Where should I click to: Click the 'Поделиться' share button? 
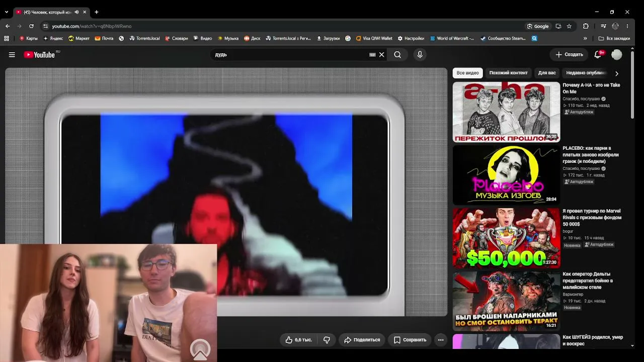[362, 340]
